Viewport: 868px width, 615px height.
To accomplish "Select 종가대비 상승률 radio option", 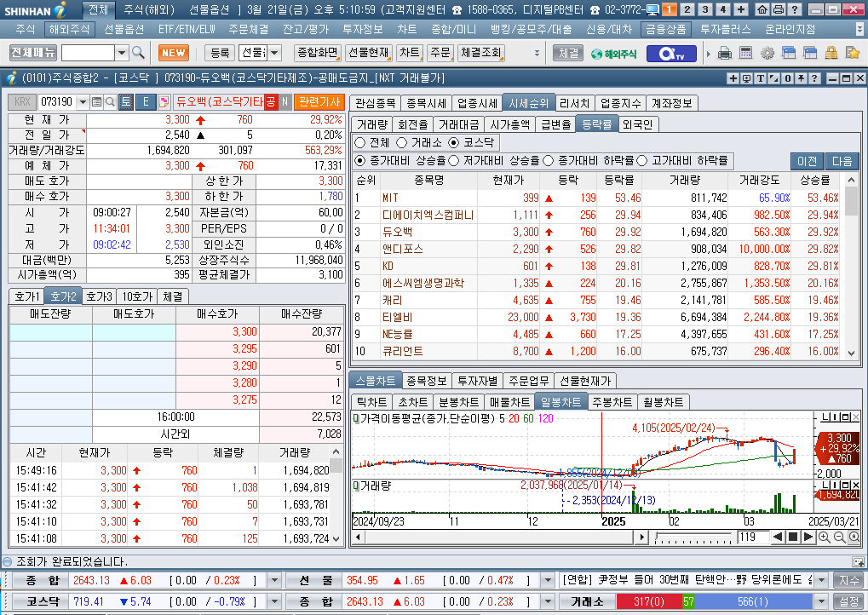I will point(360,160).
